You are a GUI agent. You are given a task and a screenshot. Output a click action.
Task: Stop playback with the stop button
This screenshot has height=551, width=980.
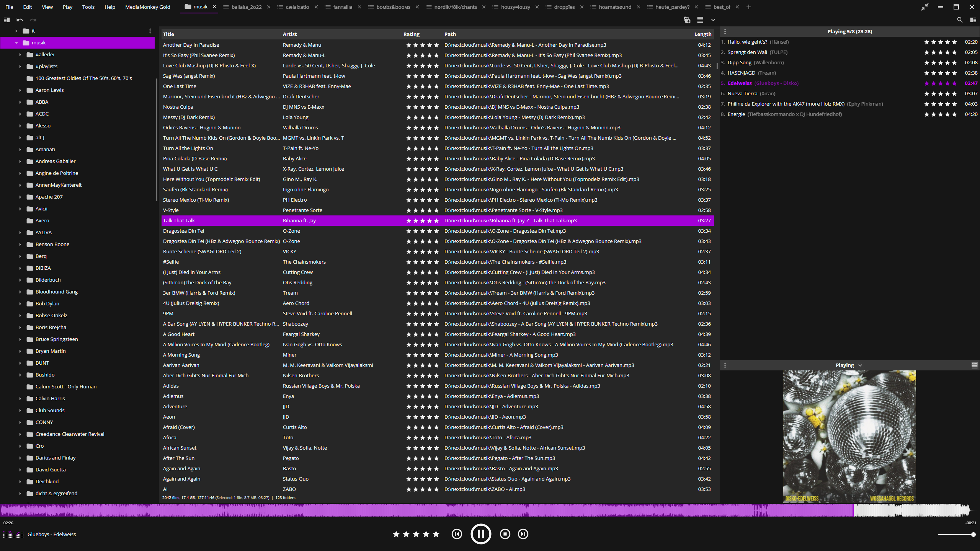click(505, 534)
